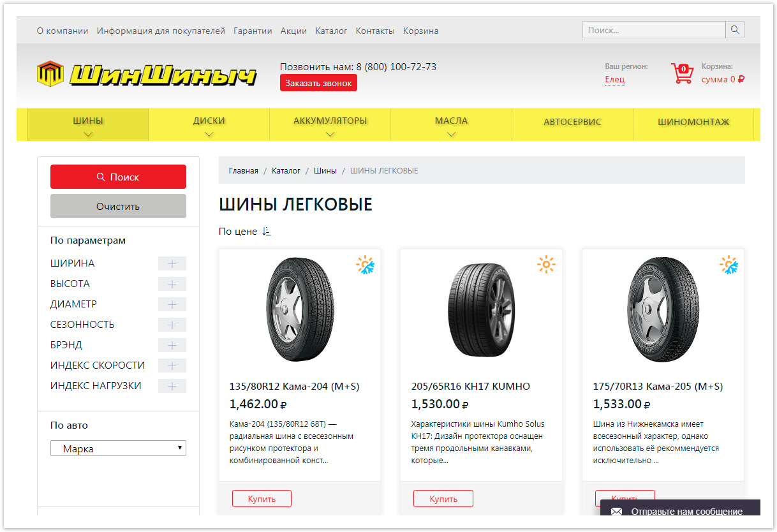Click all-season icon on Кама-204 card
777x532 pixels.
click(x=366, y=265)
